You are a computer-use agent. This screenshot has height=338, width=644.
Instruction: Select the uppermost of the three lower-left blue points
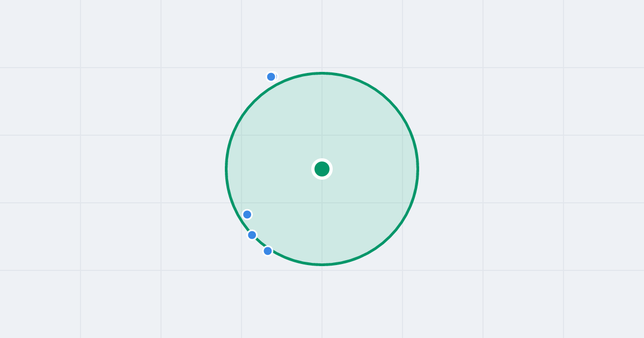247,215
